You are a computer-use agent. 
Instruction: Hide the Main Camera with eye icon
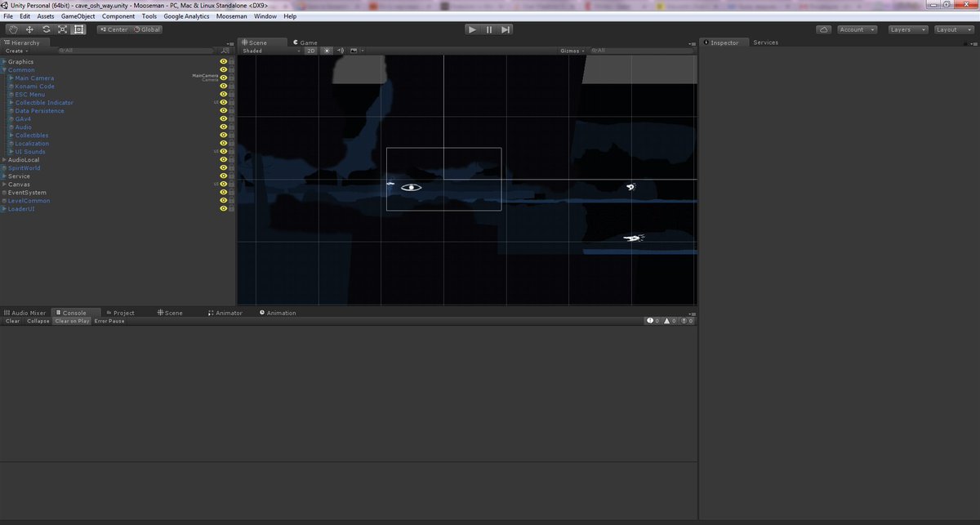coord(223,78)
